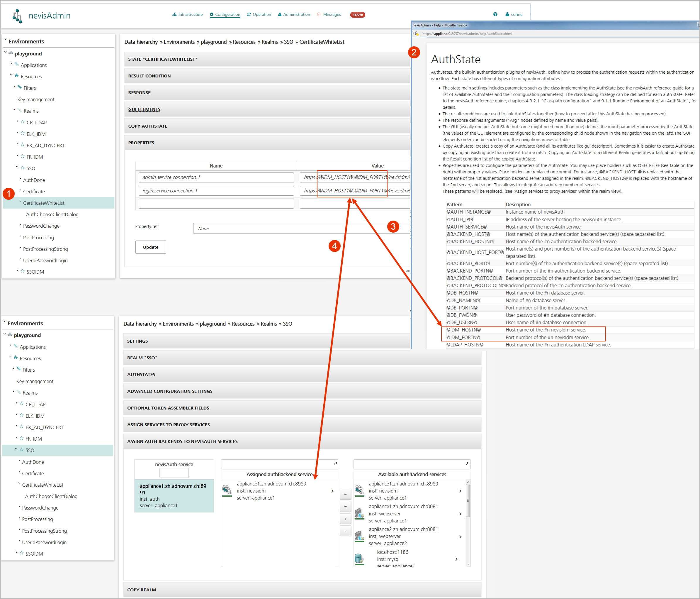Expand the OPTIONAL TOKEN ASSEMBLER FIELDS section
Viewport: 700px width, 599px height.
[x=302, y=408]
